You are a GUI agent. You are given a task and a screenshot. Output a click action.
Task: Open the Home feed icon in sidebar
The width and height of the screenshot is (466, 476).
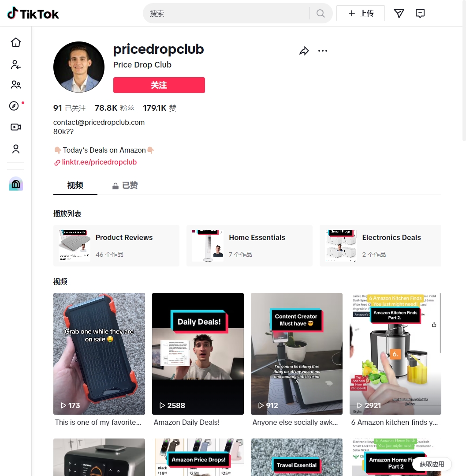[16, 42]
